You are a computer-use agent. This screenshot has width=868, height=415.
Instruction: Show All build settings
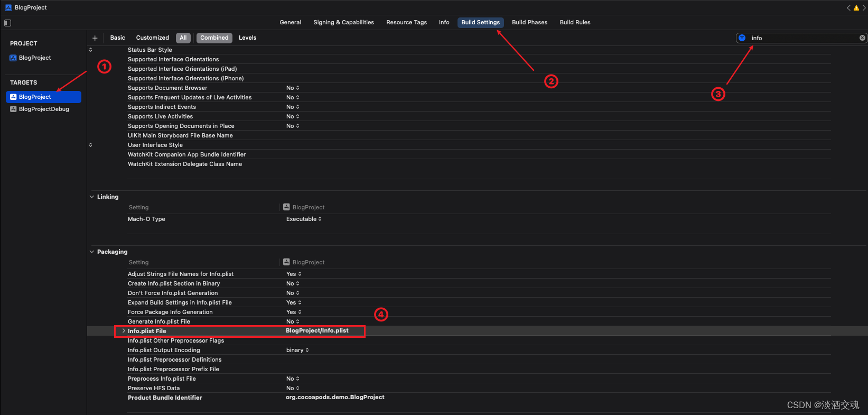183,38
